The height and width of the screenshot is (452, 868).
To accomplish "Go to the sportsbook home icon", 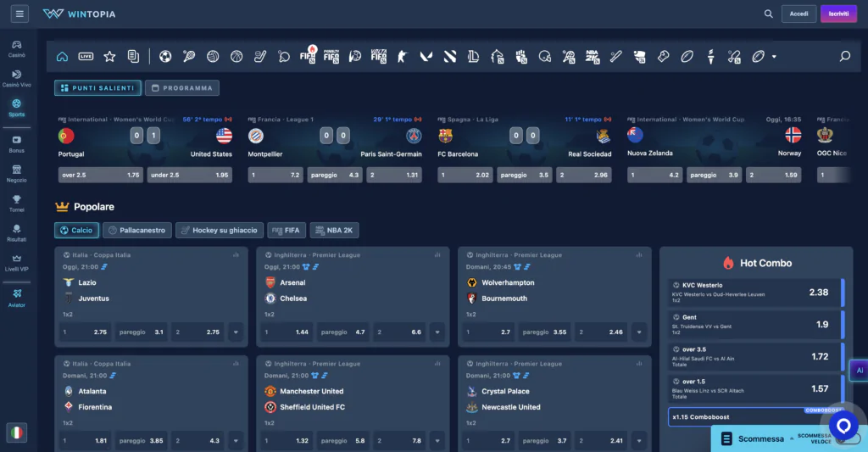I will point(62,57).
